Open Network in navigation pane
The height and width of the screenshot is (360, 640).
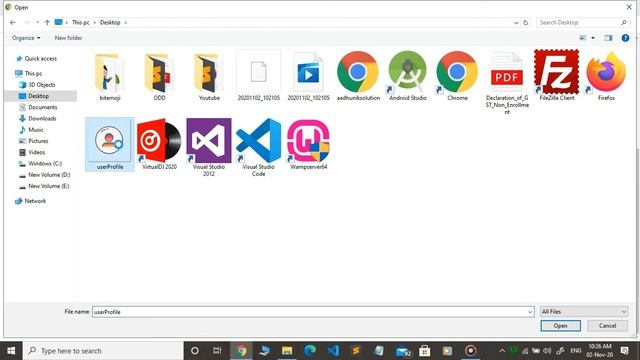[35, 201]
